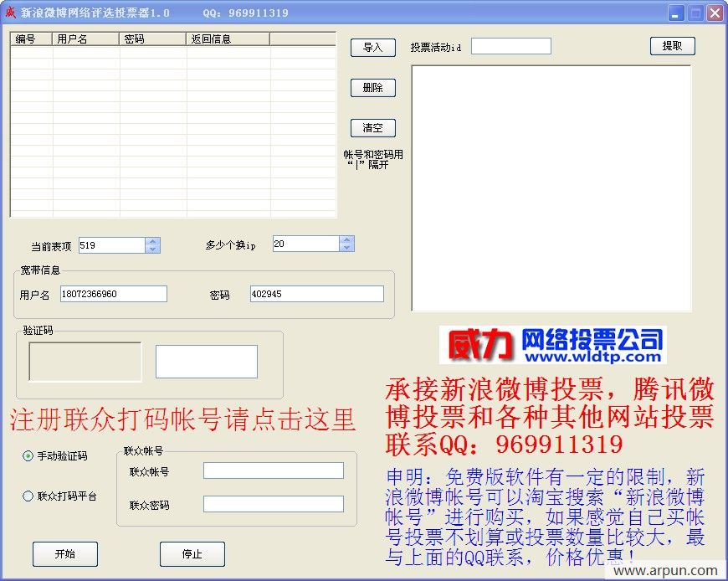The image size is (728, 581).
Task: Click the 威力网络投票公司 logo banner
Action: click(x=553, y=345)
